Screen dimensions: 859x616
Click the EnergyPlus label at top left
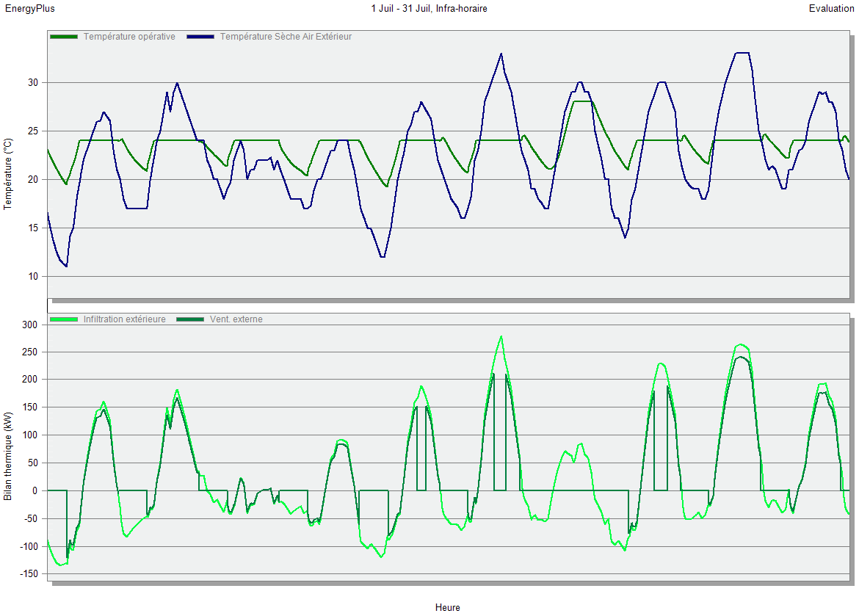(29, 9)
